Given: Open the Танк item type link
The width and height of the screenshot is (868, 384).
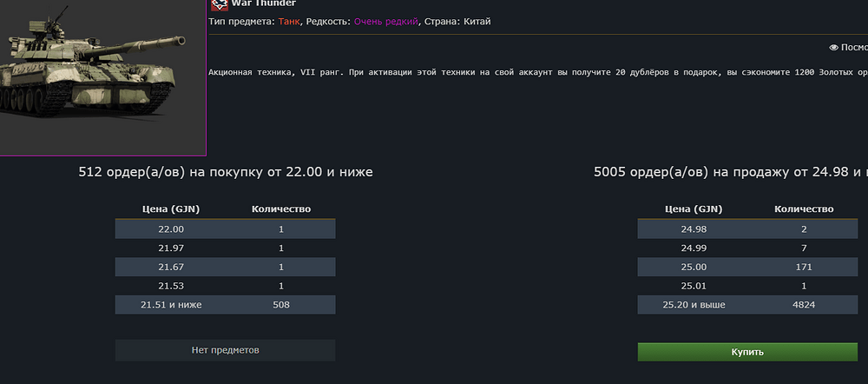Looking at the screenshot, I should point(289,22).
